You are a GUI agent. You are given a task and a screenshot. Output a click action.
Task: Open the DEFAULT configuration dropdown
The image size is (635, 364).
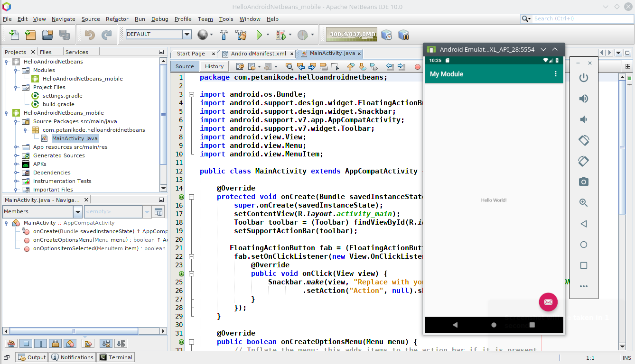(x=188, y=35)
